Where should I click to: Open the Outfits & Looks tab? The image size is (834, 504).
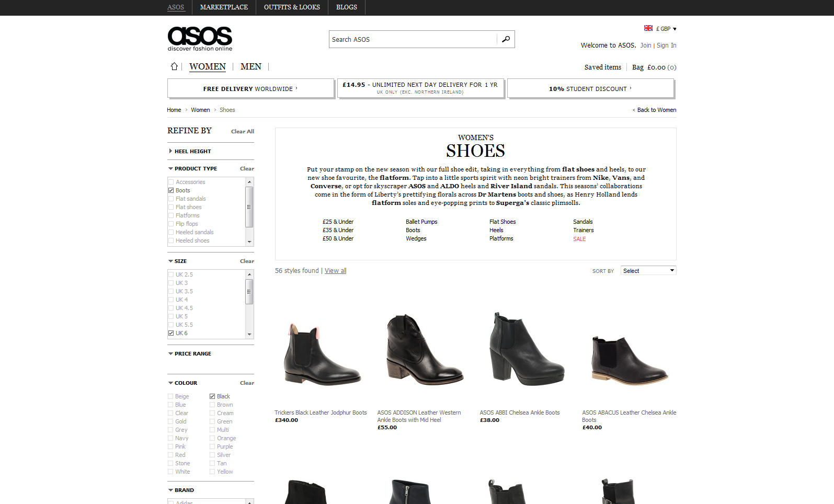click(x=292, y=7)
